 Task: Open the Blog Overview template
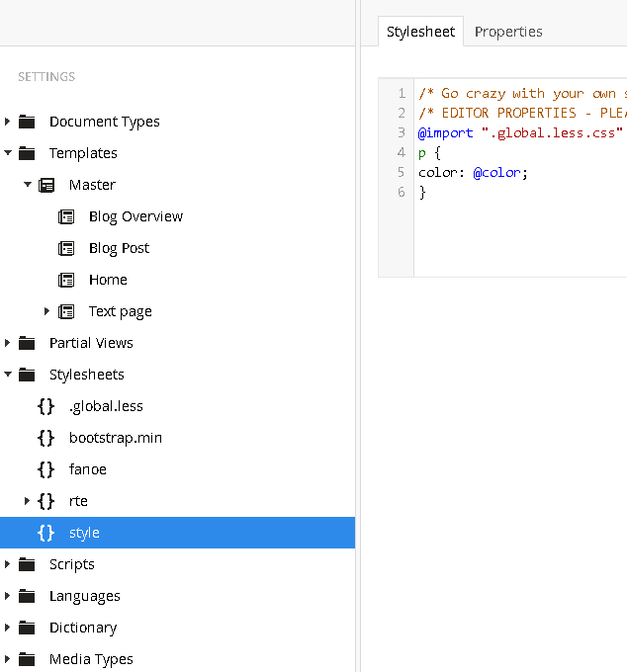(135, 216)
